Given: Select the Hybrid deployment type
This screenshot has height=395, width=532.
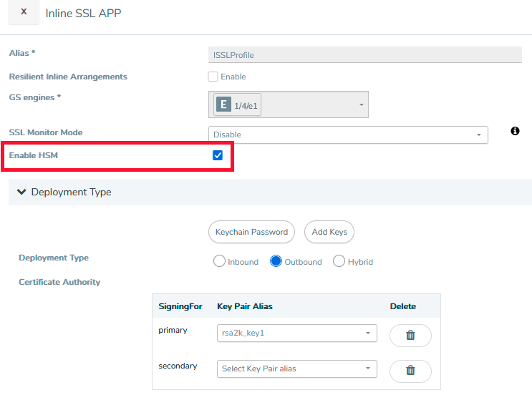Looking at the screenshot, I should pyautogui.click(x=339, y=261).
